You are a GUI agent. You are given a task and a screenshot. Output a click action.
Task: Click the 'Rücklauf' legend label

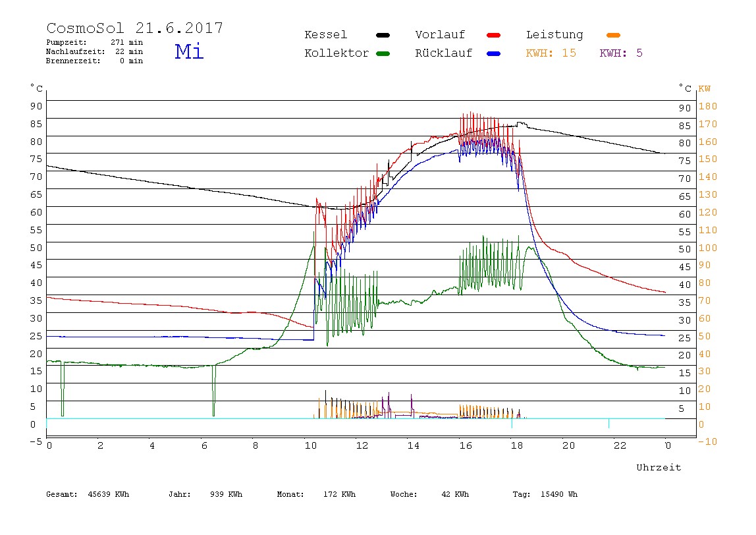tap(444, 53)
